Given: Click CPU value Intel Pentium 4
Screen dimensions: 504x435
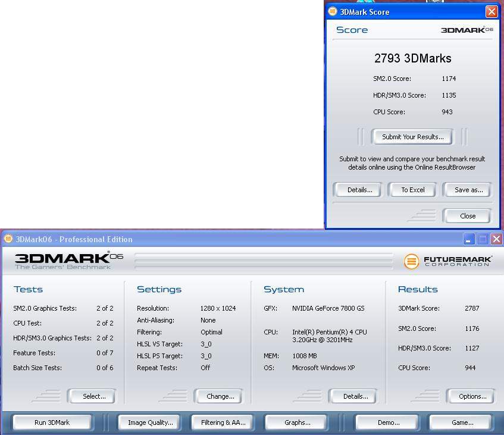Looking at the screenshot, I should (329, 336).
